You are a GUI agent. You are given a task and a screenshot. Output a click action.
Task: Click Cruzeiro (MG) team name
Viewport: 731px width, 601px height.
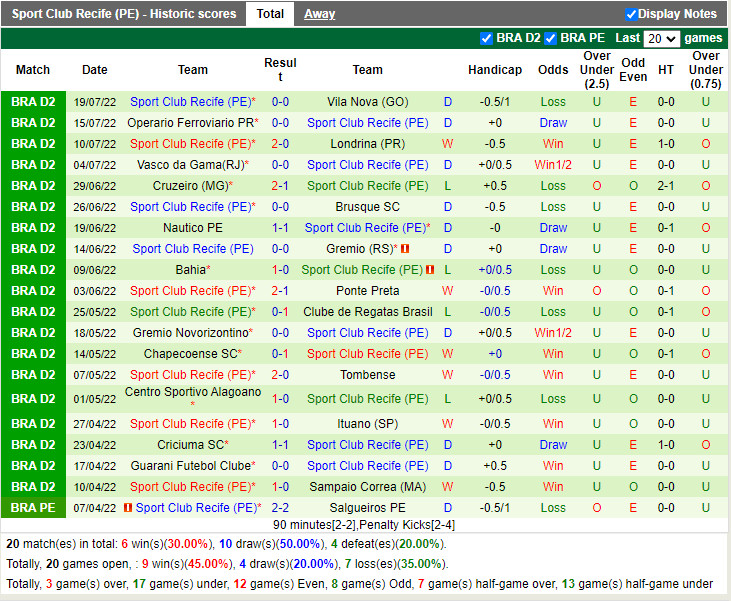pyautogui.click(x=190, y=186)
